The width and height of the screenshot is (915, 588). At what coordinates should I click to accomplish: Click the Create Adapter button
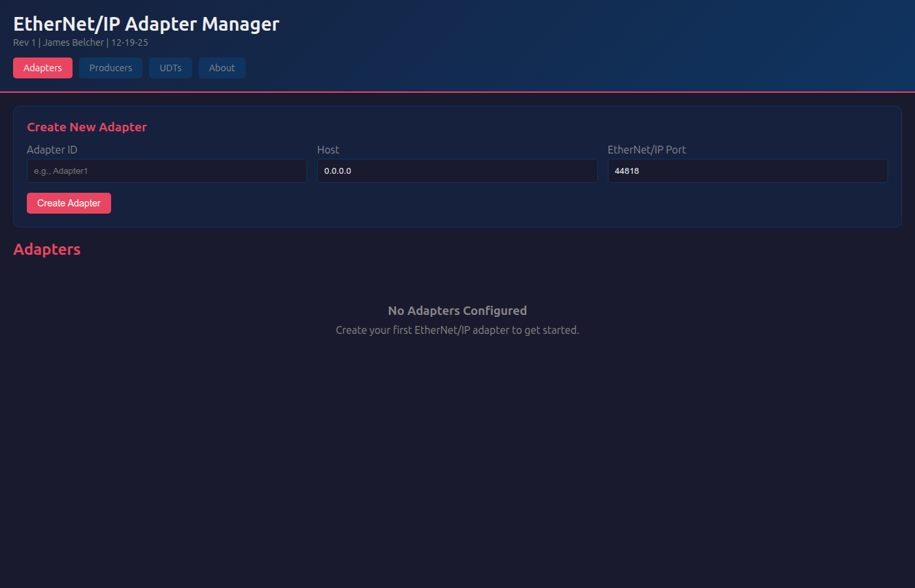pyautogui.click(x=69, y=203)
